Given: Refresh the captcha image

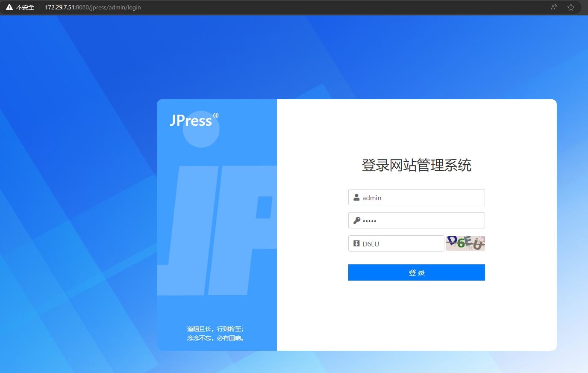Looking at the screenshot, I should 465,243.
